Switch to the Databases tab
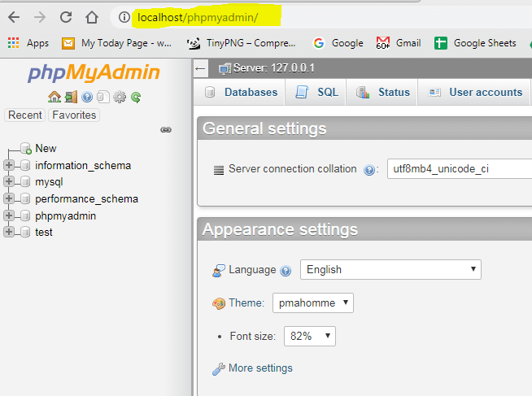The width and height of the screenshot is (532, 396). pyautogui.click(x=240, y=92)
